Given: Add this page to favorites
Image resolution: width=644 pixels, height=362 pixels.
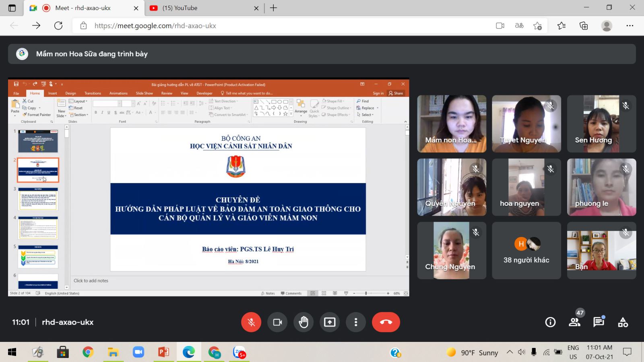Looking at the screenshot, I should pos(537,26).
